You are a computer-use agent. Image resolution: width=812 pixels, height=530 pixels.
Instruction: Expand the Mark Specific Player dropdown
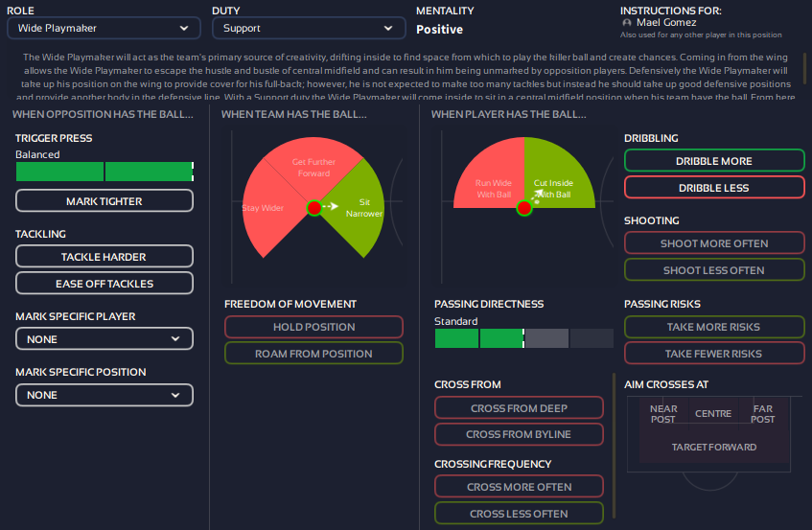tap(104, 339)
